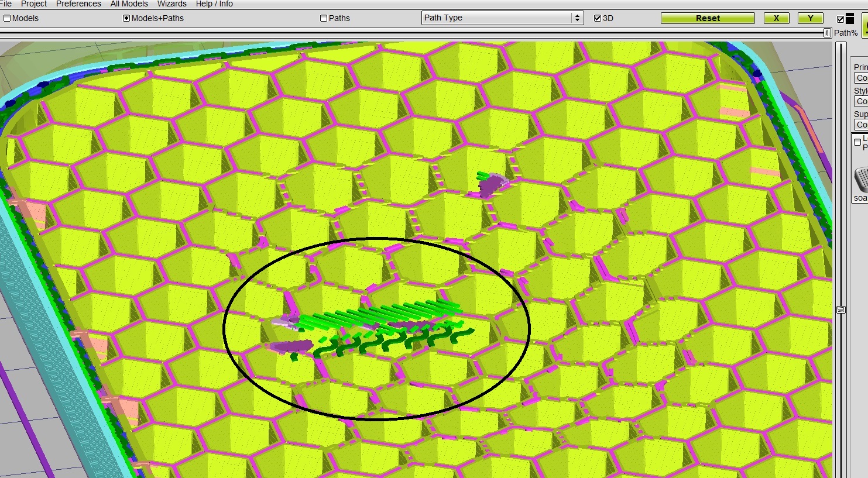Select the Paths view option

[335, 18]
